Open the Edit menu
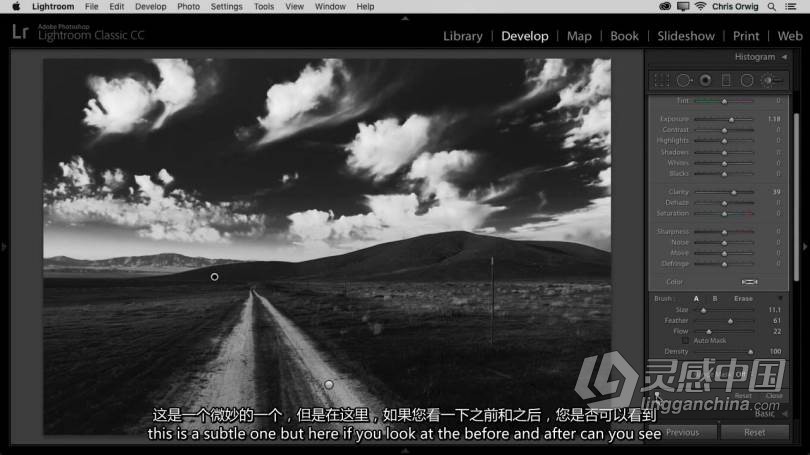 tap(117, 6)
